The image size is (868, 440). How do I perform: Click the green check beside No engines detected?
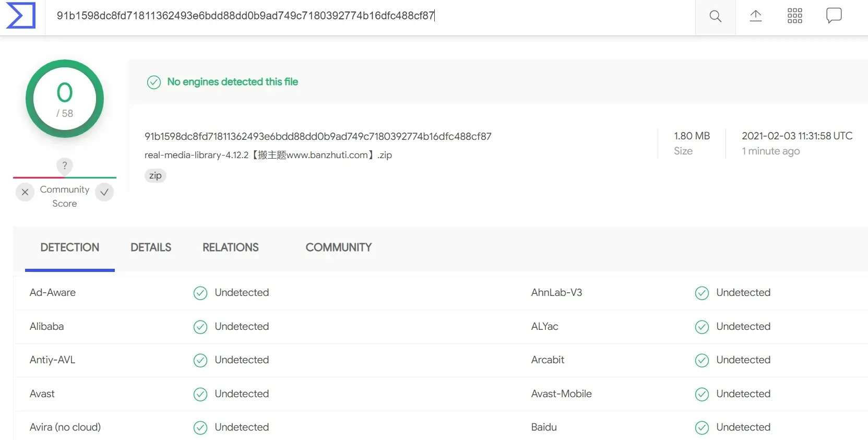[x=154, y=82]
